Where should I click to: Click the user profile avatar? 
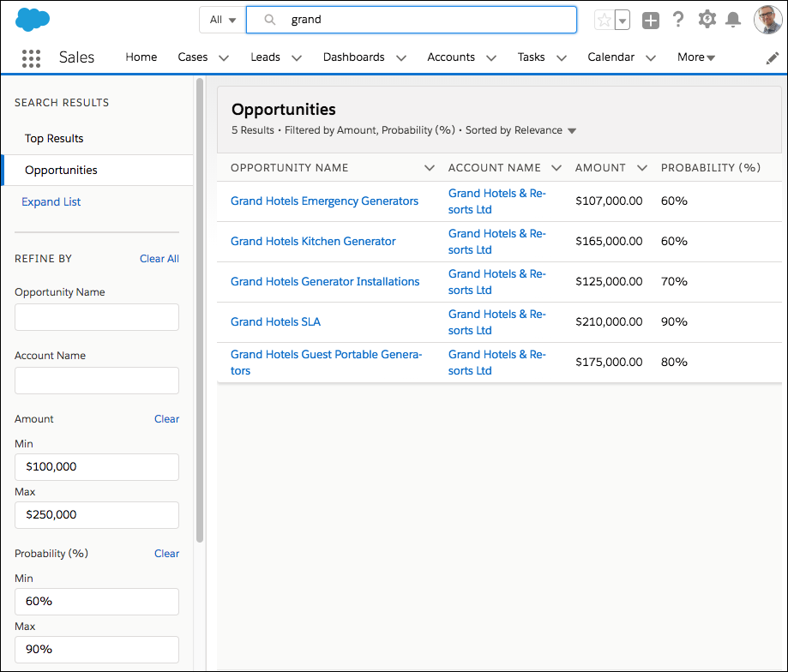(x=767, y=20)
